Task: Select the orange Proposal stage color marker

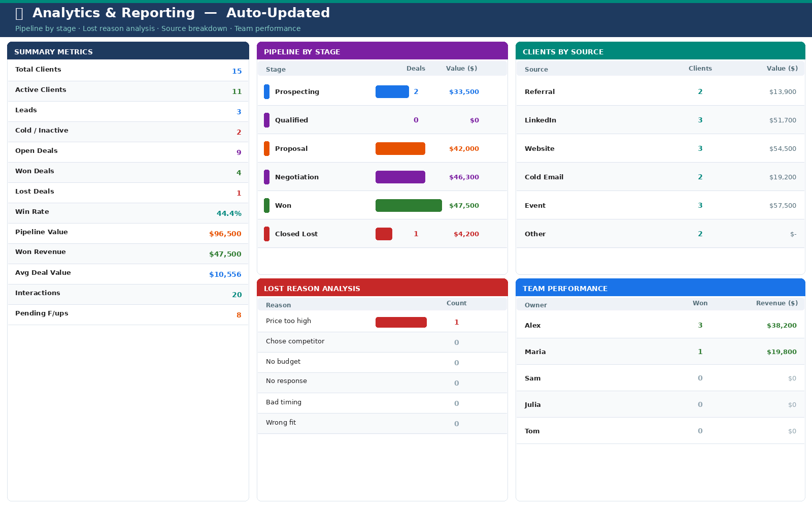Action: point(266,149)
